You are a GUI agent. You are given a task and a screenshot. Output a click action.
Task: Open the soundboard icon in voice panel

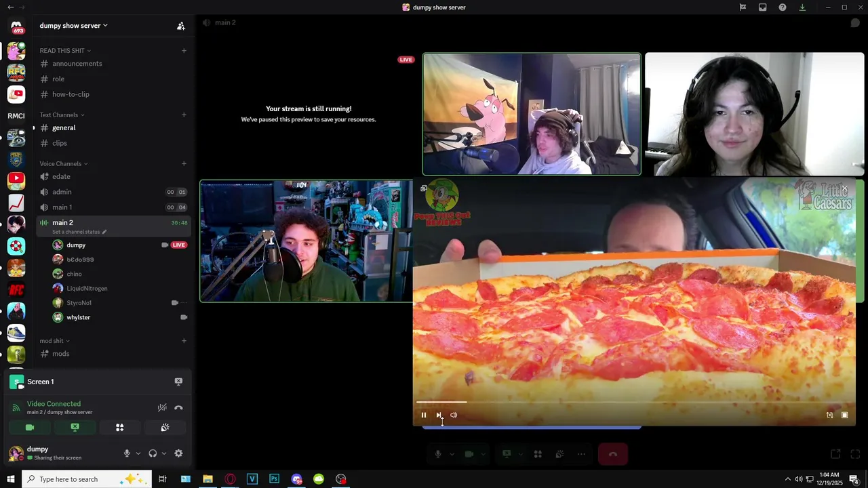(165, 427)
